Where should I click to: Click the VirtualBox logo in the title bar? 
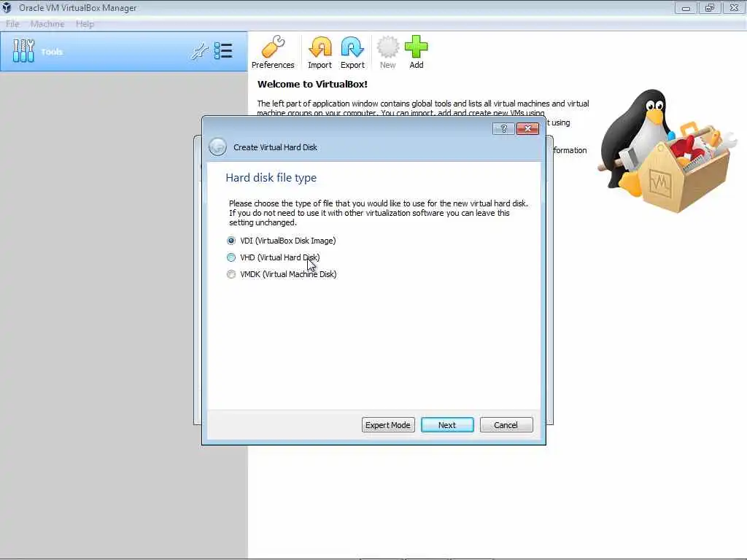(x=7, y=7)
